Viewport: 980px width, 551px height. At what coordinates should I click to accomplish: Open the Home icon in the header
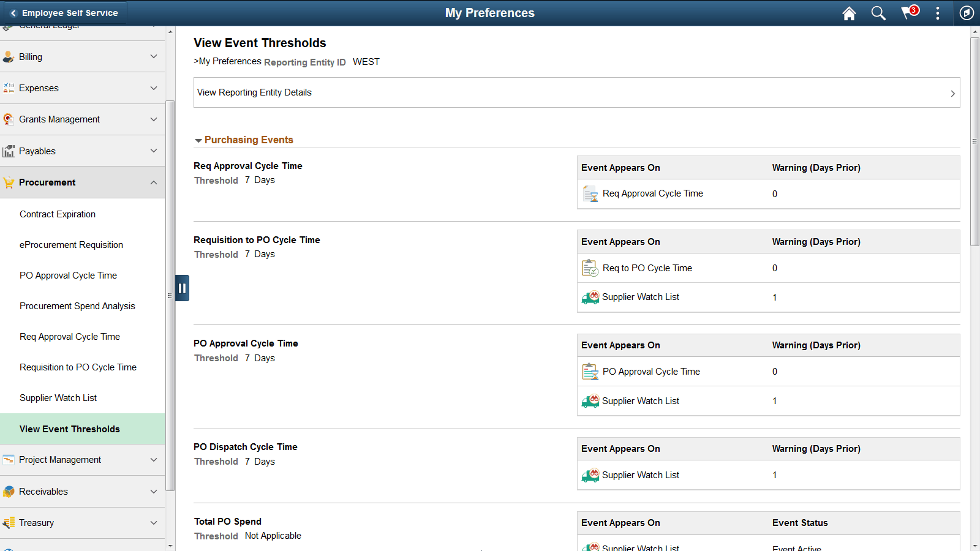click(x=849, y=13)
